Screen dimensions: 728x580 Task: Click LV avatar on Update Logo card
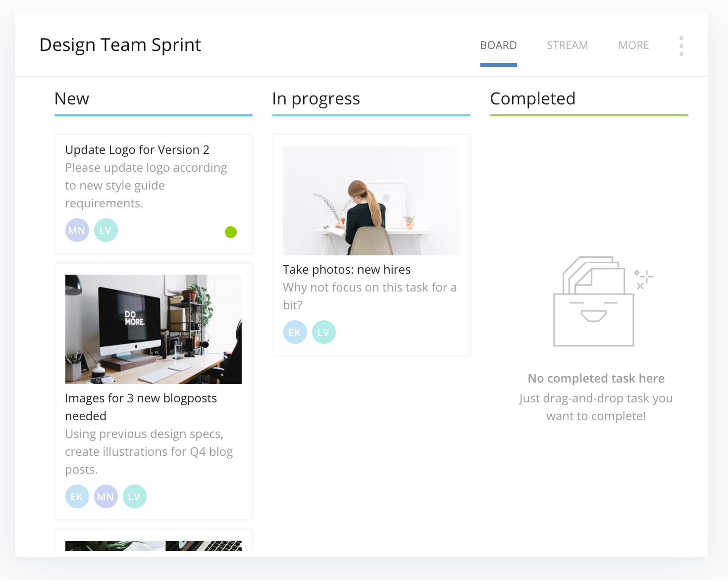106,230
